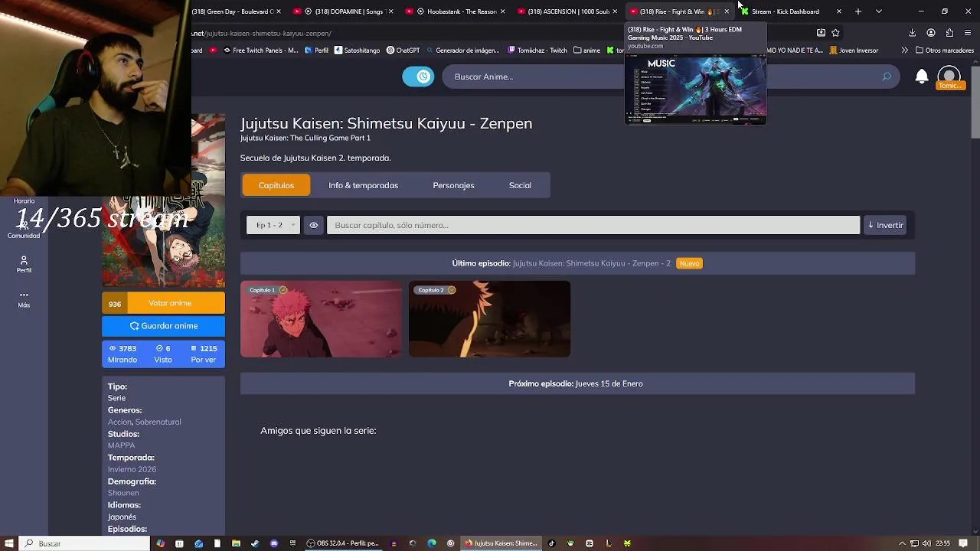The width and height of the screenshot is (980, 551).
Task: Open the browser account icon
Action: coord(931,33)
